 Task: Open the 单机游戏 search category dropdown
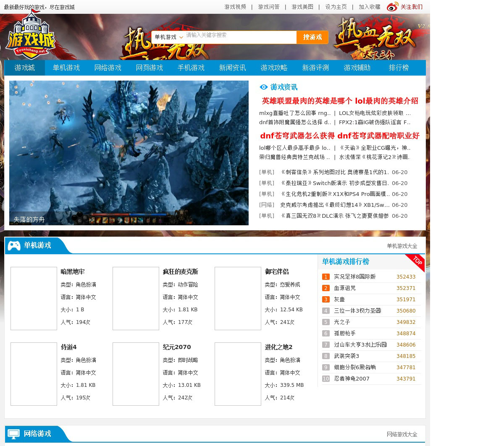tap(168, 37)
